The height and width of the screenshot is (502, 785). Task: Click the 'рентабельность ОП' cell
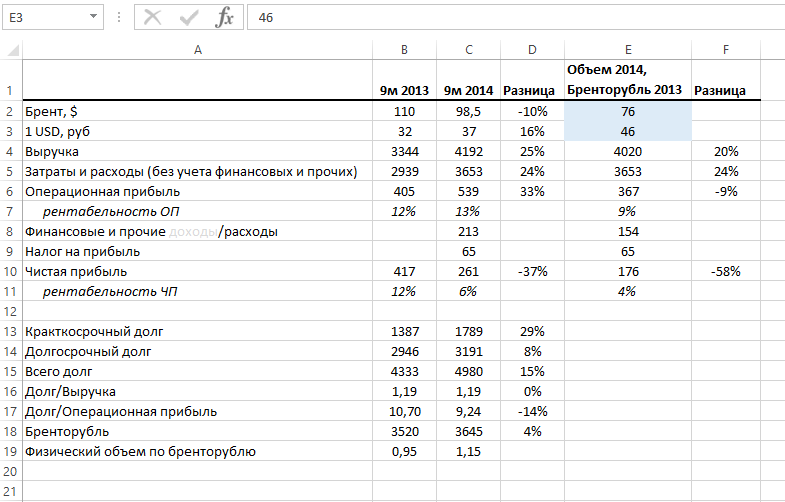(x=198, y=211)
